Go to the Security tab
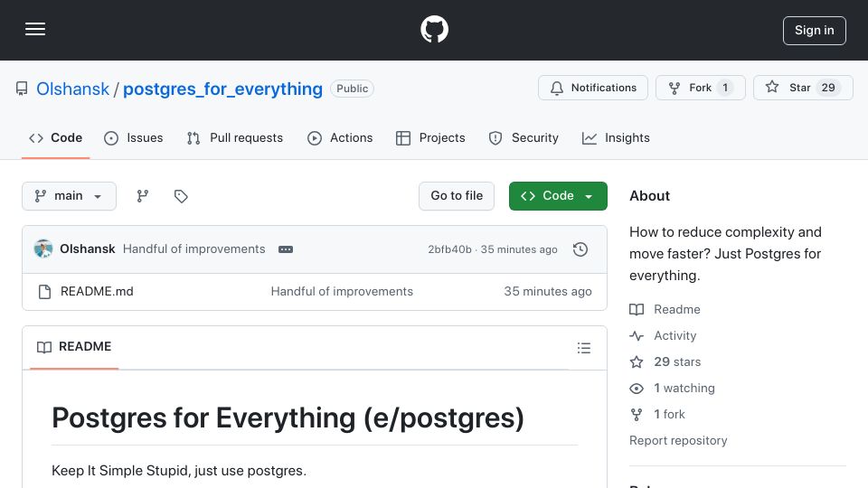 [524, 137]
